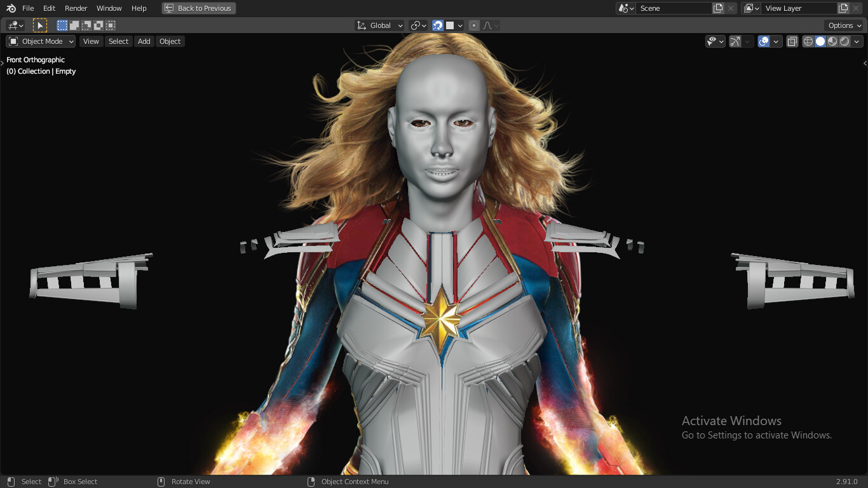
Task: Select the Extend box select mode
Action: [75, 25]
